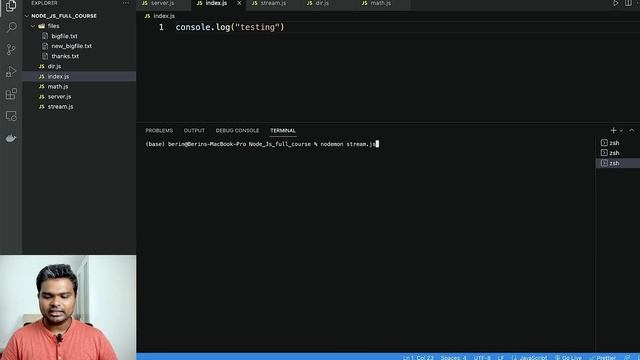640x360 pixels.
Task: Collapse the NODE_JS_FULL_COURSE root folder
Action: click(80, 16)
